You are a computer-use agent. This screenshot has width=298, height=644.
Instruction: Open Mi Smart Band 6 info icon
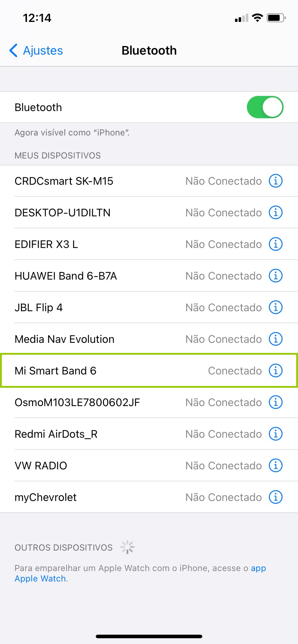[276, 371]
